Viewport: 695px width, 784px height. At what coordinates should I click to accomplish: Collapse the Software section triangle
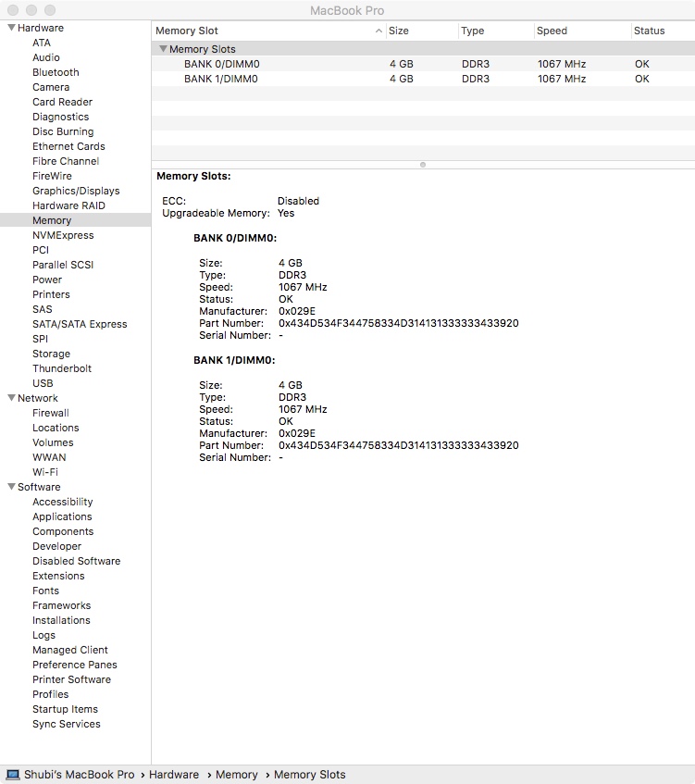11,487
